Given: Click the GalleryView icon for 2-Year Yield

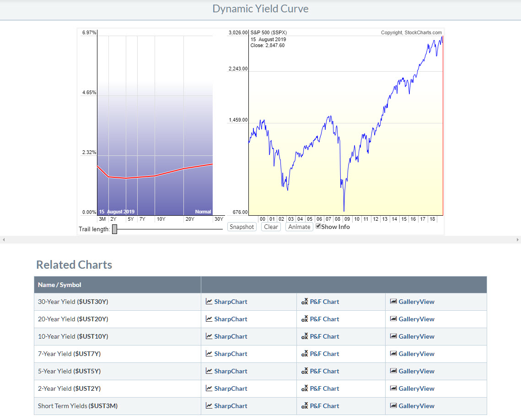Looking at the screenshot, I should (x=393, y=388).
